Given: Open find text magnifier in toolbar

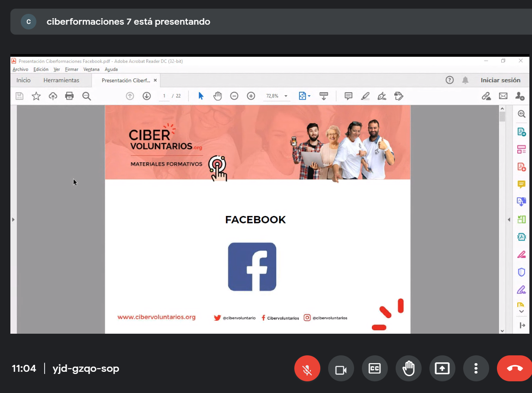Looking at the screenshot, I should [87, 96].
